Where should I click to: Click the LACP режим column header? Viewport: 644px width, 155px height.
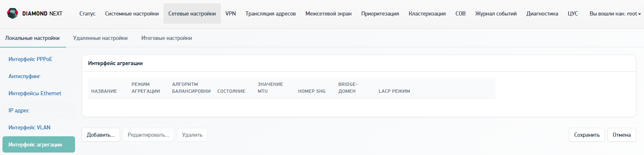[x=394, y=91]
